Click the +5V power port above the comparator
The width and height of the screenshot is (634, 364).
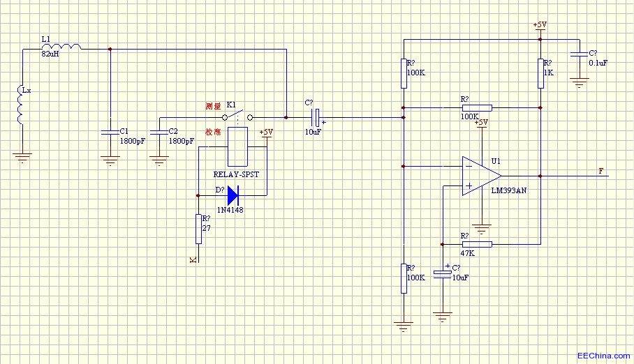click(481, 123)
